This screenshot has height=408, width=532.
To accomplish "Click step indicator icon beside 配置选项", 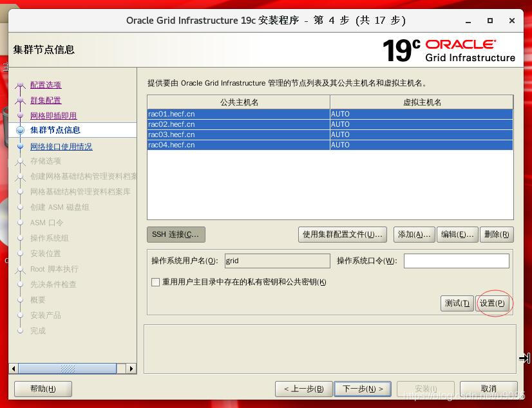I will (x=21, y=85).
